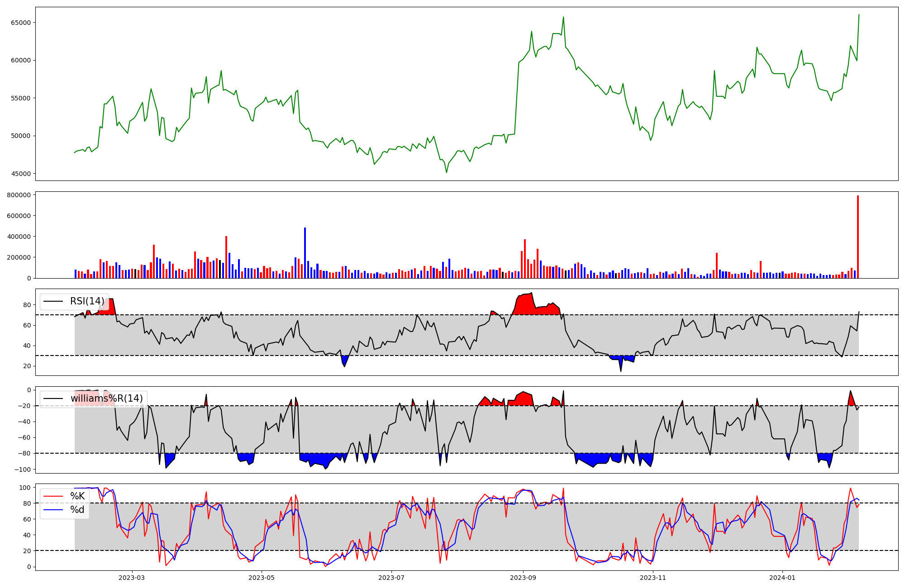Select the 2023-03 date tick label
This screenshot has width=905, height=588.
point(132,578)
